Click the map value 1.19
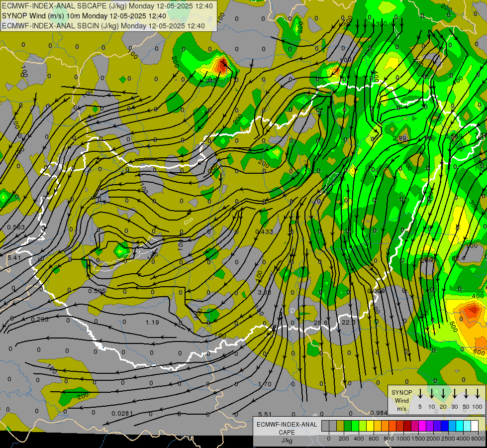The image size is (487, 448). [x=152, y=323]
